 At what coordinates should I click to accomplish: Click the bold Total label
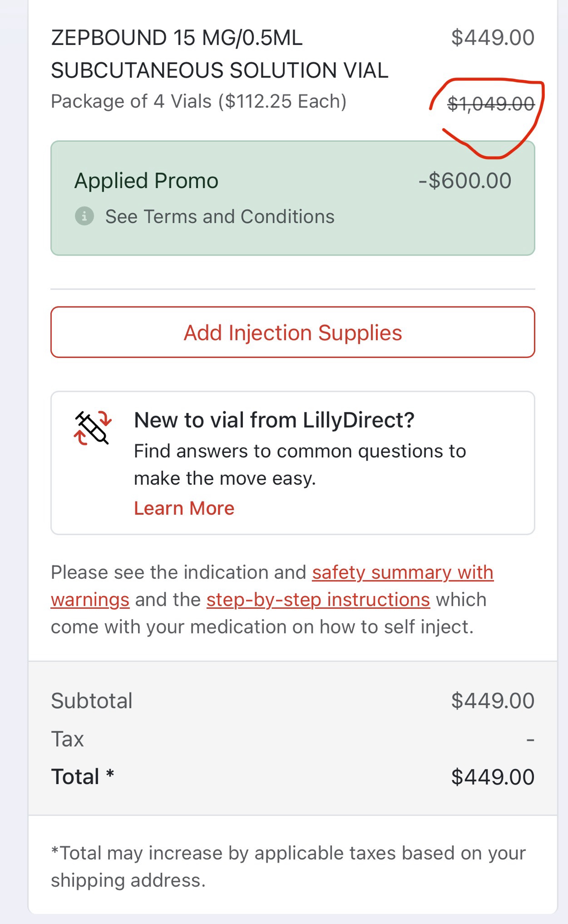tap(75, 777)
